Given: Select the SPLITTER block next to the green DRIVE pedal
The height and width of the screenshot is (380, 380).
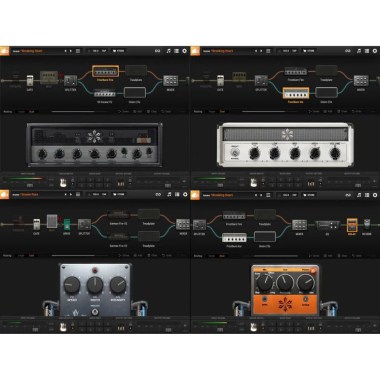Looking at the screenshot, I should click(84, 225).
